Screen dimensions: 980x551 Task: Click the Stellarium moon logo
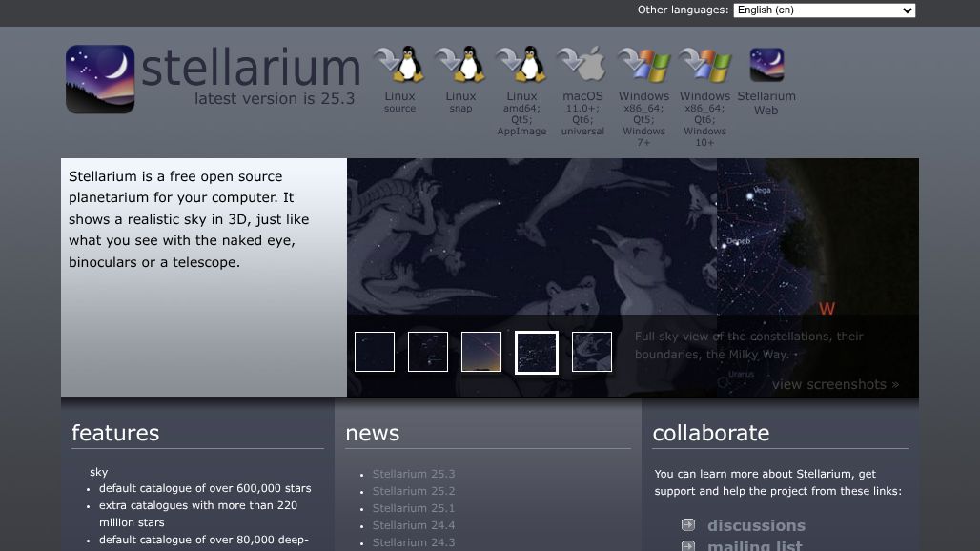click(99, 78)
